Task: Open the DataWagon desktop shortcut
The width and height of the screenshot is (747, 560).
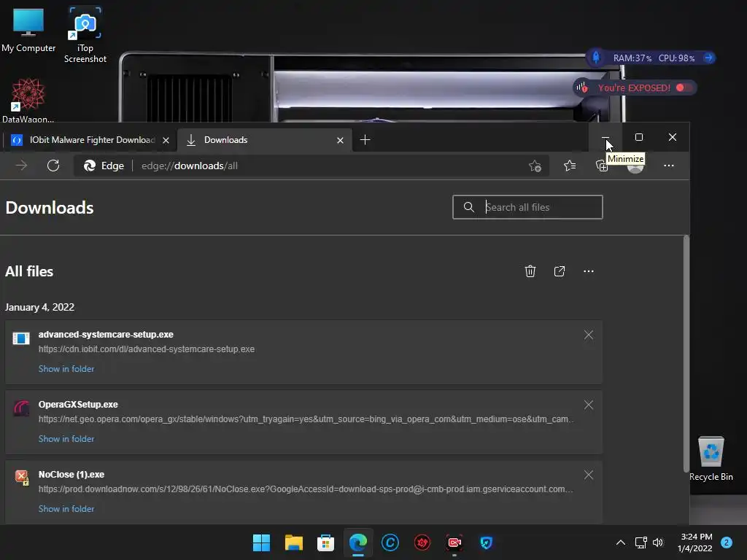Action: click(28, 100)
